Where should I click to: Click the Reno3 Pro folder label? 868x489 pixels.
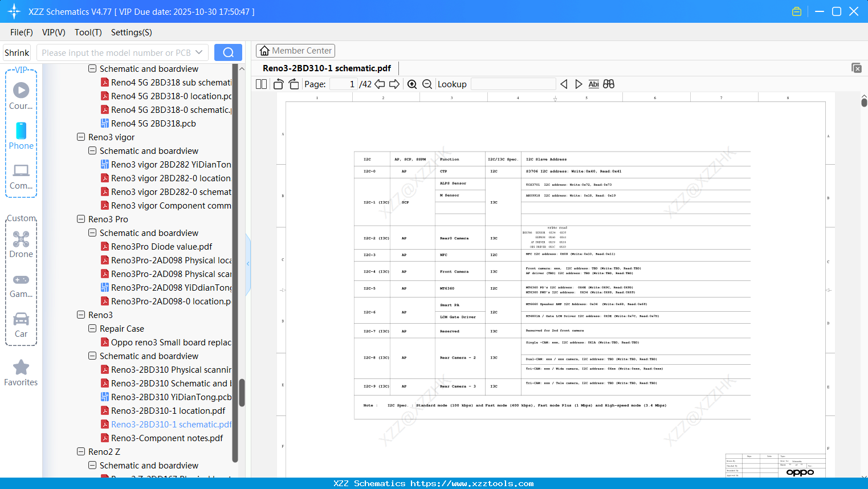click(108, 219)
